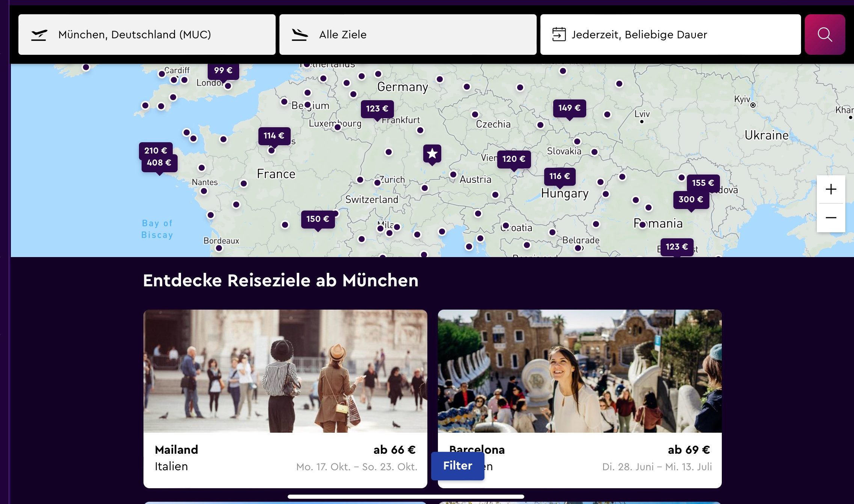The height and width of the screenshot is (504, 854).
Task: Click the departure plane icon beside München
Action: pos(39,35)
